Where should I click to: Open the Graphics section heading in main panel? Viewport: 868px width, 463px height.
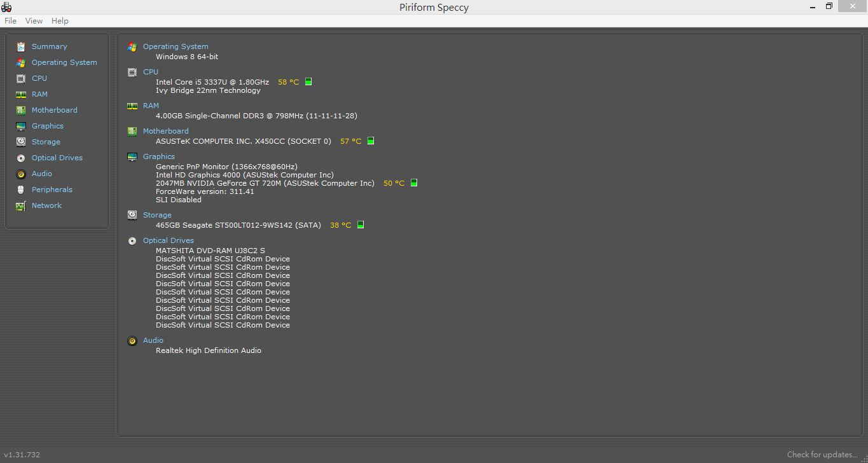pos(159,156)
